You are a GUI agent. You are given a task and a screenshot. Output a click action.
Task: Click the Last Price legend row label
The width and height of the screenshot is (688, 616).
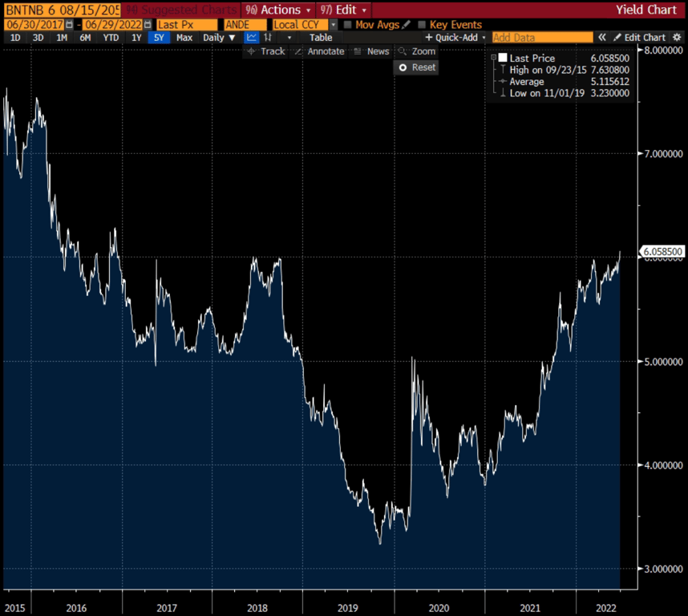point(532,58)
